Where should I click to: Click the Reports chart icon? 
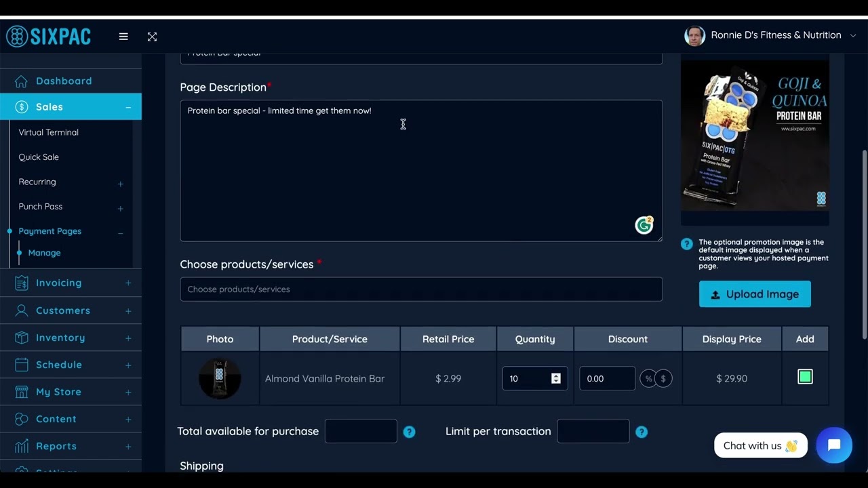tap(22, 446)
